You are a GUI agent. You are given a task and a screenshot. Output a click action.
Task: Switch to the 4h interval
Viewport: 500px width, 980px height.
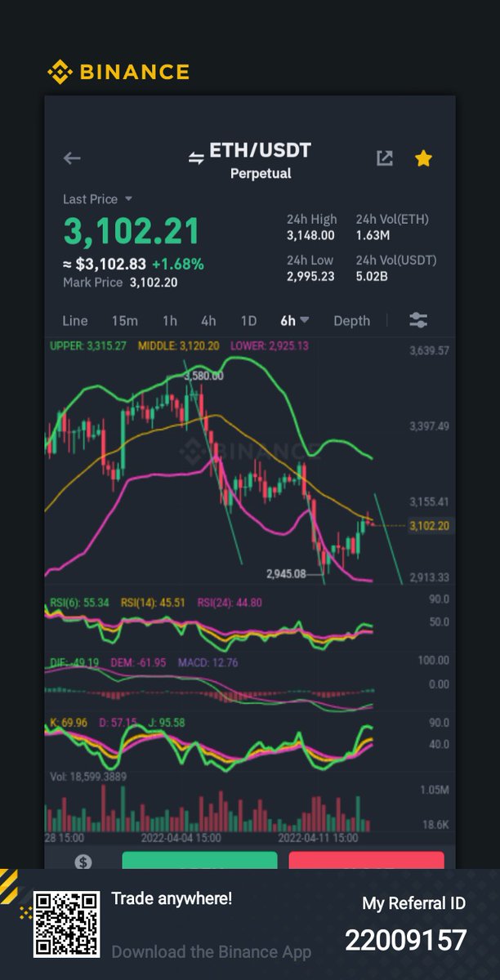(x=208, y=320)
